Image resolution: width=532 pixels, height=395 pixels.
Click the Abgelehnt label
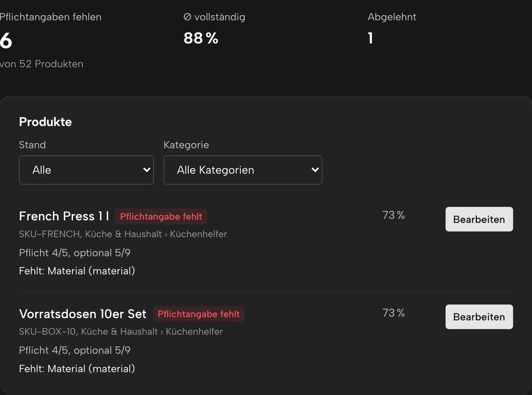tap(392, 17)
